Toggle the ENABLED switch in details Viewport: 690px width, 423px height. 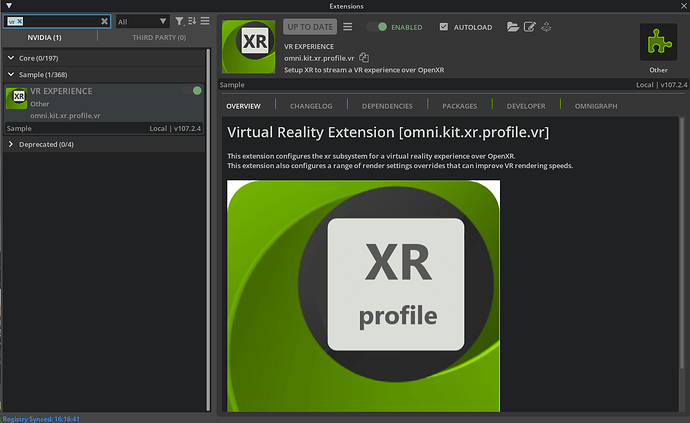click(x=377, y=27)
